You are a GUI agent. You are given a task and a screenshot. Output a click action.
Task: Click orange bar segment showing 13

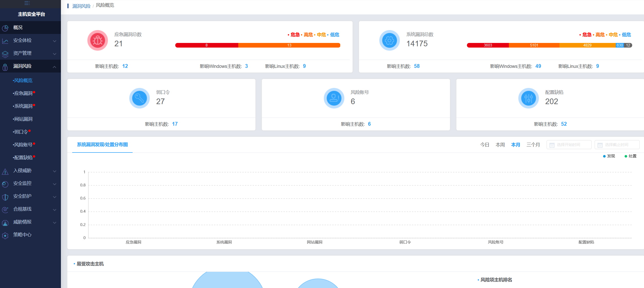pyautogui.click(x=289, y=45)
